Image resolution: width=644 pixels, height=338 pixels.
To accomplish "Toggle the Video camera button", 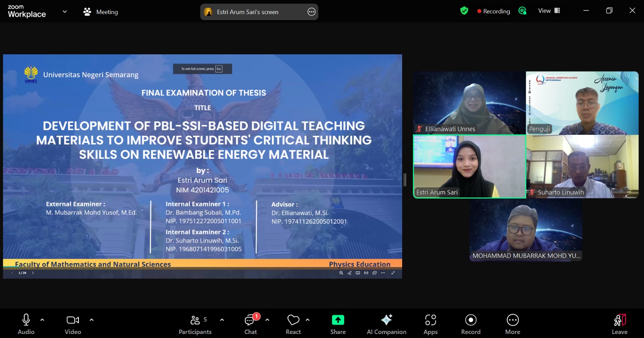I will (73, 324).
